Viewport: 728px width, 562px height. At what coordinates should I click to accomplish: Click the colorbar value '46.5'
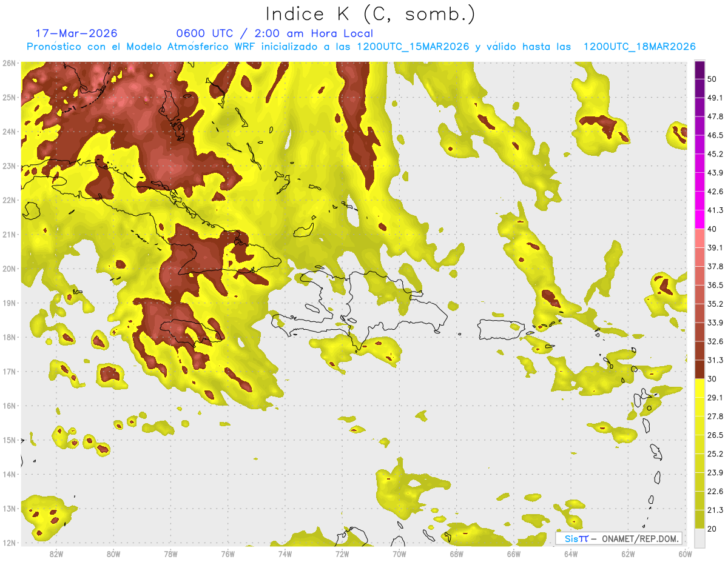point(715,135)
